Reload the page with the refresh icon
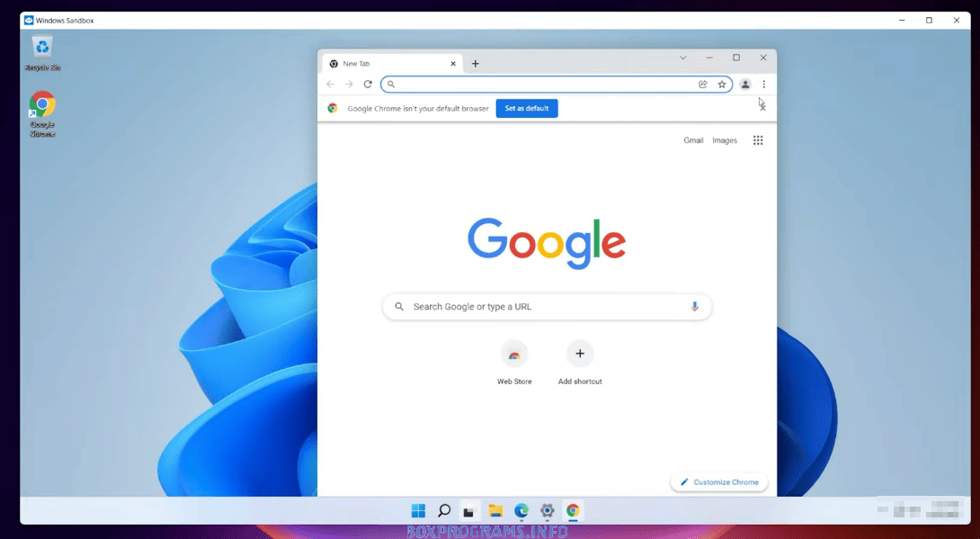980x539 pixels. pos(368,85)
